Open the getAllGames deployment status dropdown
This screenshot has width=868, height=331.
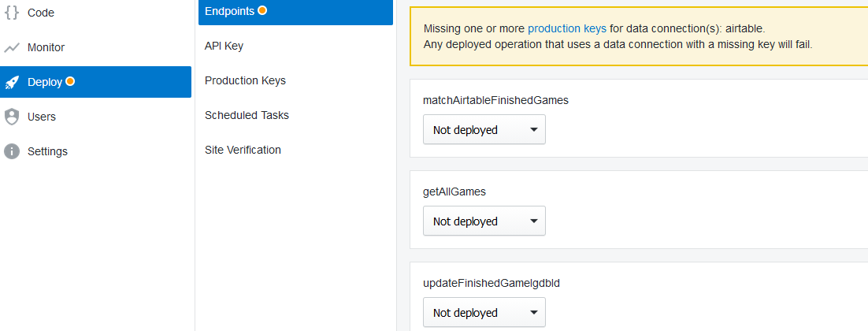(x=484, y=221)
